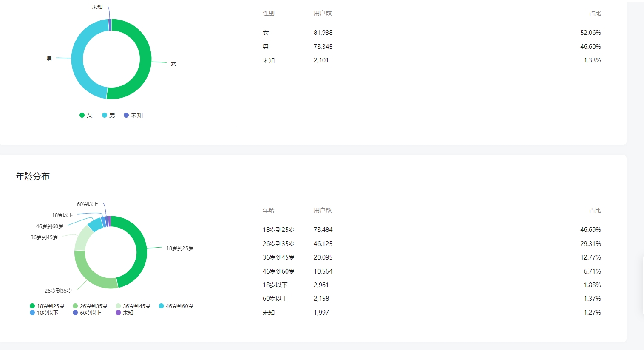
Task: Click the percentage 1.88%
Action: 593,285
